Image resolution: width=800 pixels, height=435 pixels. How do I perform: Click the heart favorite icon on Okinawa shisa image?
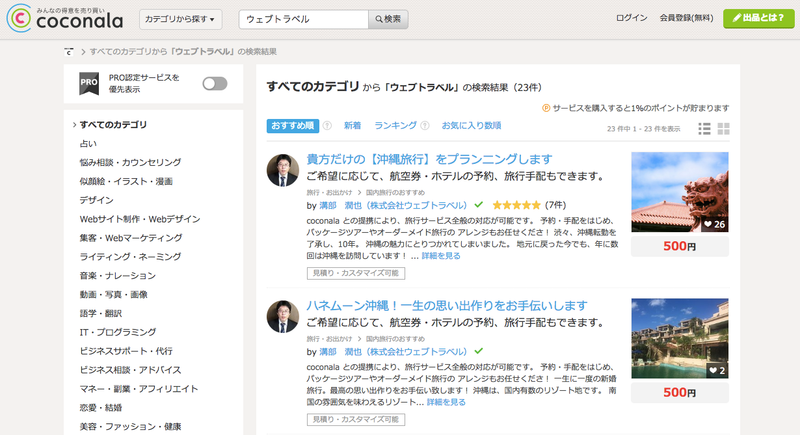coord(708,224)
